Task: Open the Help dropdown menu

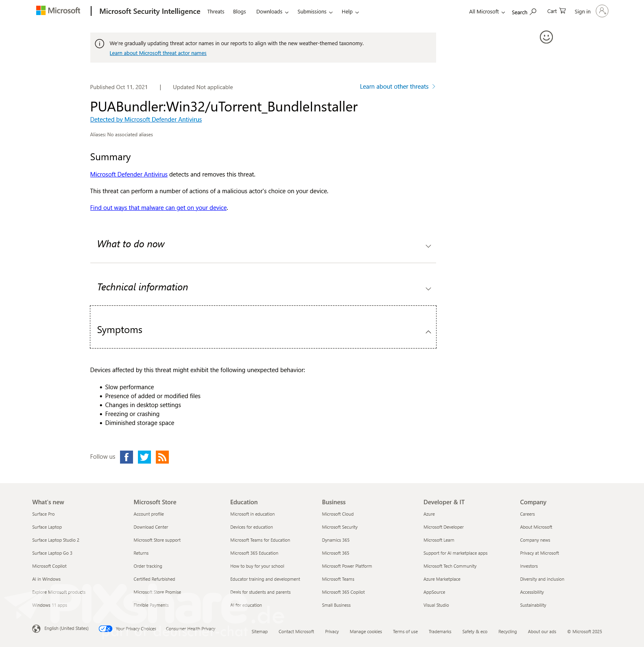Action: point(350,12)
